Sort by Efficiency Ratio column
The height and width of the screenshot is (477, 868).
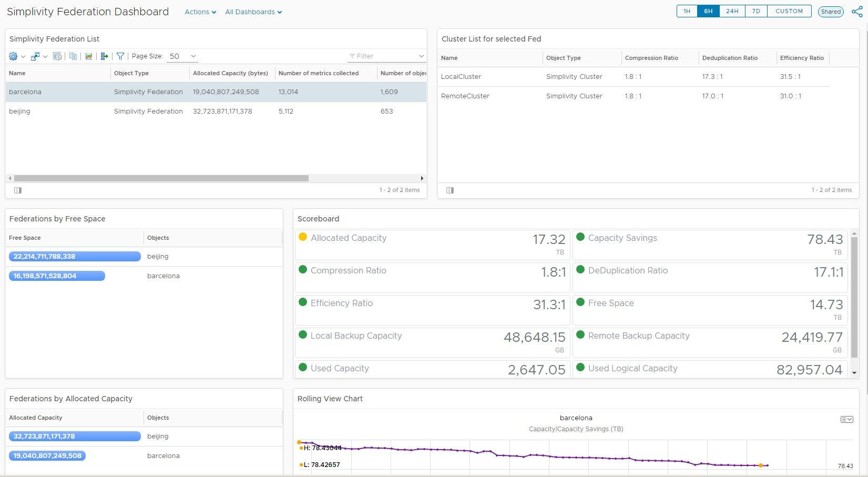coord(802,58)
